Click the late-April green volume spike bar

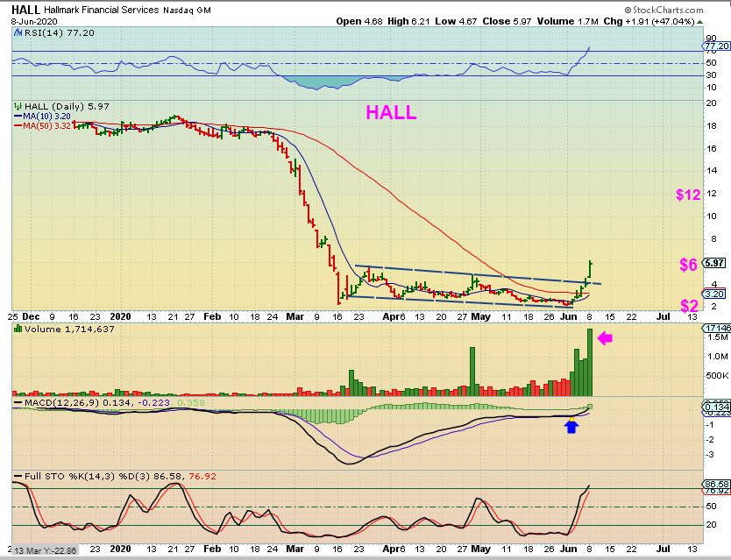pyautogui.click(x=472, y=372)
